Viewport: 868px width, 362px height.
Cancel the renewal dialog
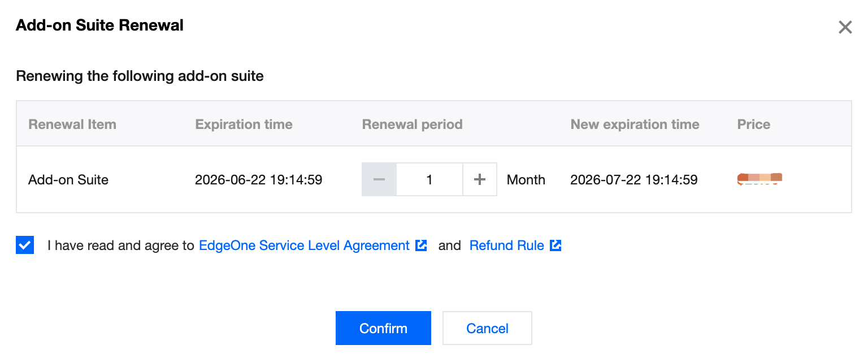coord(487,328)
